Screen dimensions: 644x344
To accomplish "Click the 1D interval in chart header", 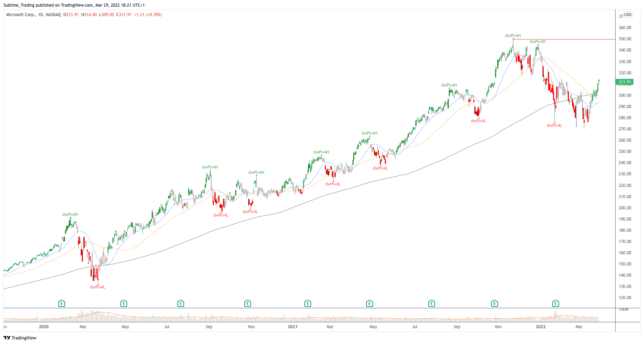I will pos(40,15).
